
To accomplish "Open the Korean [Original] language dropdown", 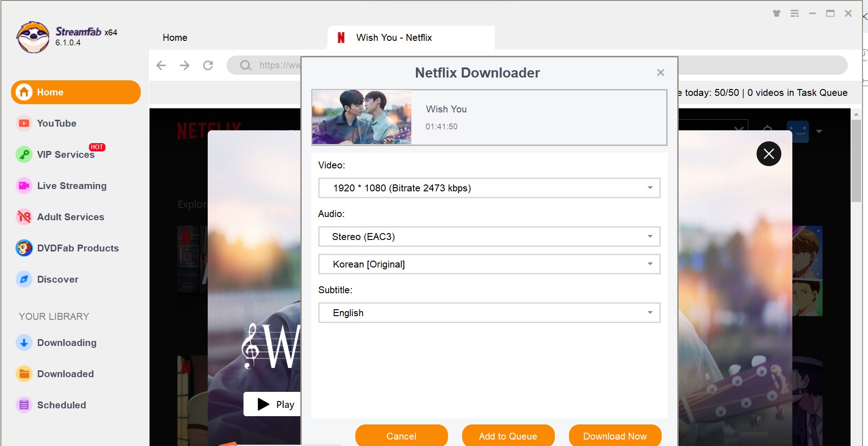I will (489, 264).
